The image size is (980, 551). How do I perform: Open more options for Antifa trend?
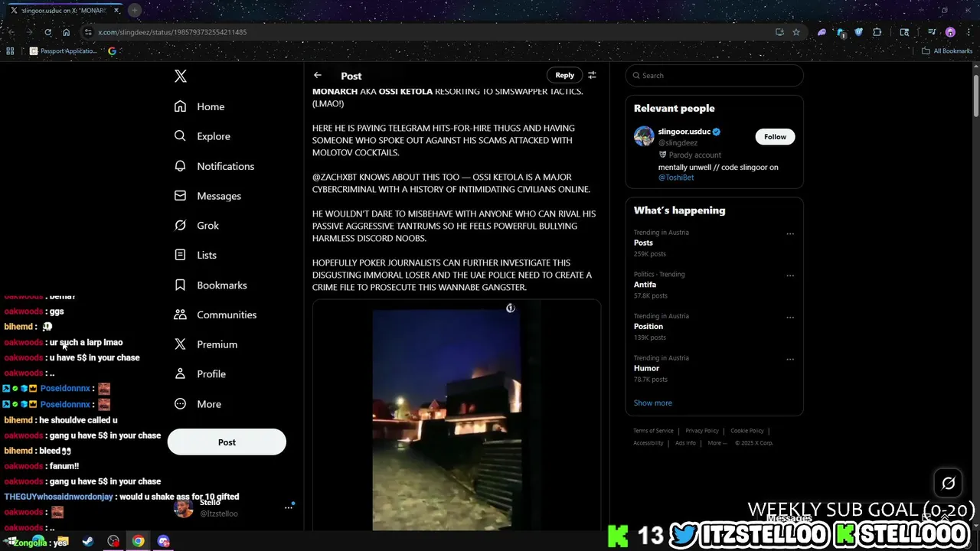790,275
